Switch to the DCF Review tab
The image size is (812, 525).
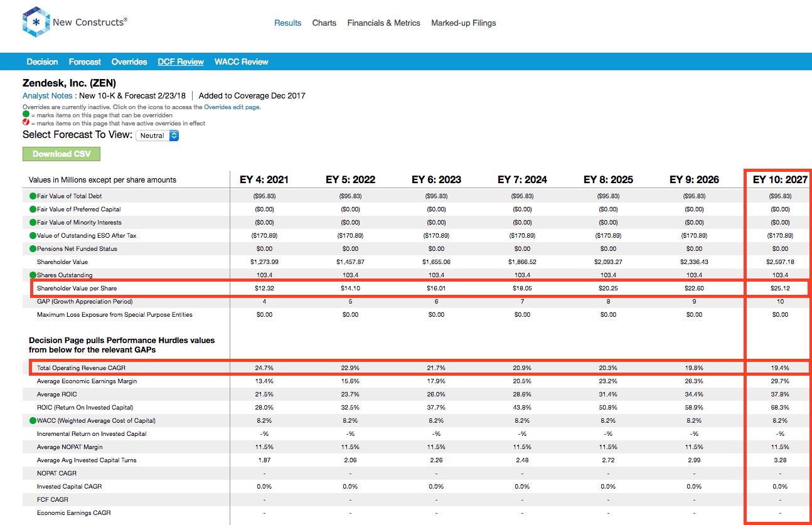coord(181,61)
